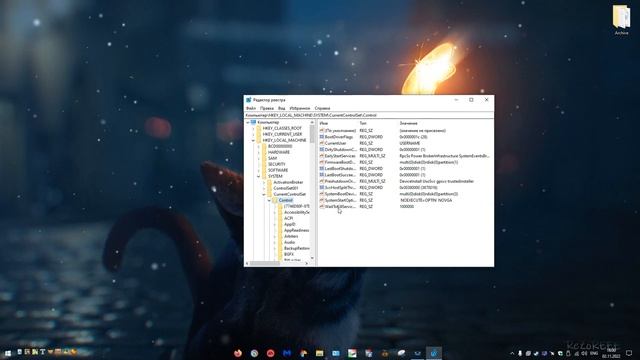Screen dimensions: 640x360
Task: Click the SvcHostSplitThreshold value icon
Action: (x=322, y=188)
